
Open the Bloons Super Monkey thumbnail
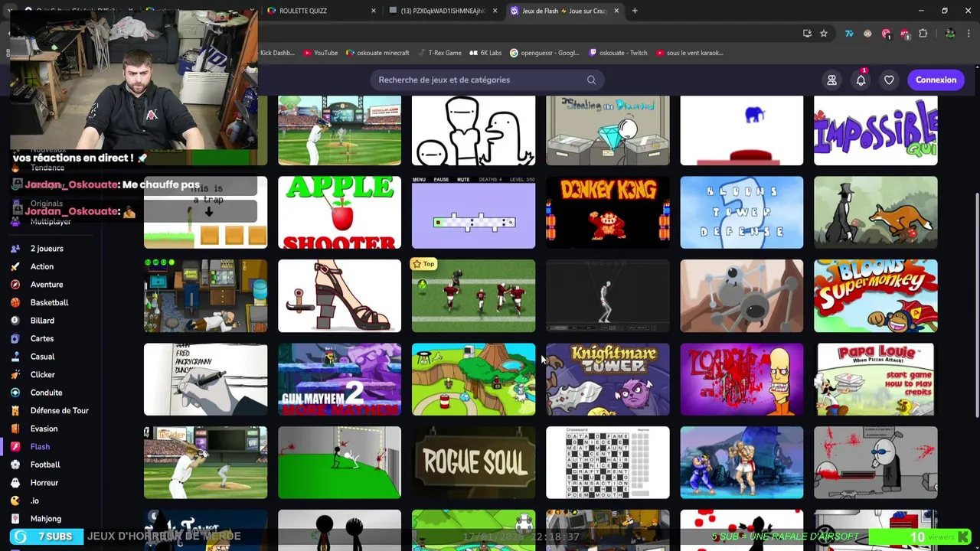875,295
